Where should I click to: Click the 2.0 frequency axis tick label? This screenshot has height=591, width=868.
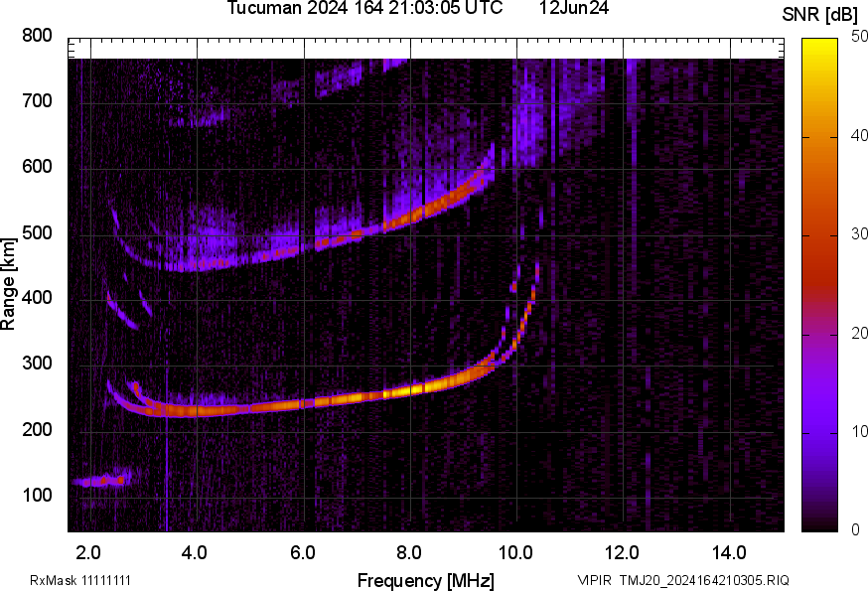click(88, 552)
